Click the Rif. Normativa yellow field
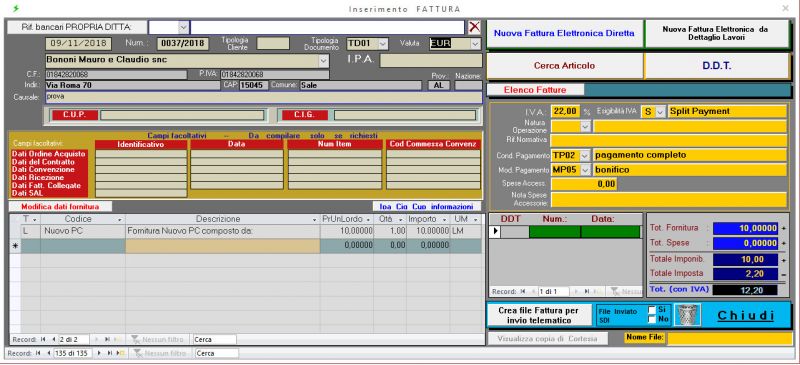The height and width of the screenshot is (365, 800). (668, 140)
